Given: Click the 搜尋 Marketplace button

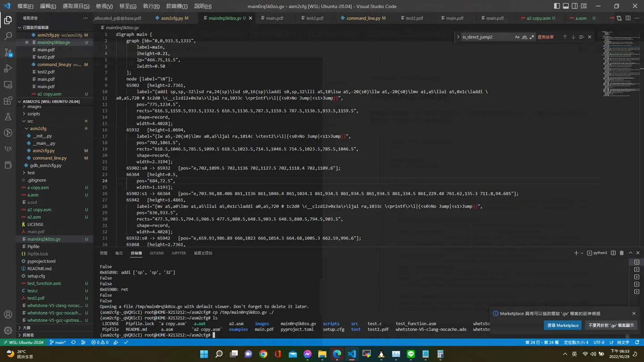Looking at the screenshot, I should 563,325.
